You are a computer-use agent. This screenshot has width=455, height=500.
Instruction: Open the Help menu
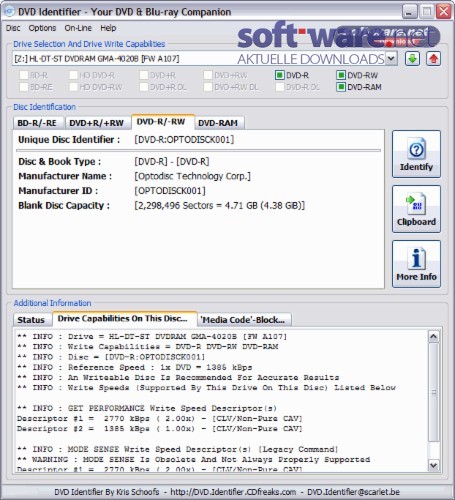108,28
